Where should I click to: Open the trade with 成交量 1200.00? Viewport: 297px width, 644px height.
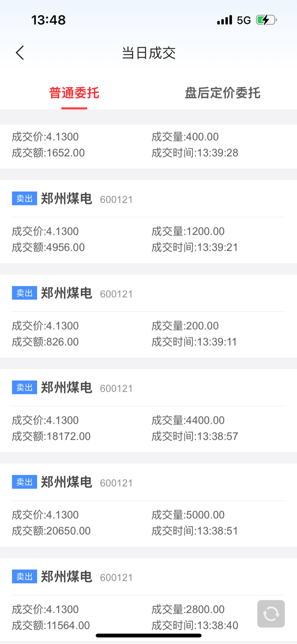148,222
